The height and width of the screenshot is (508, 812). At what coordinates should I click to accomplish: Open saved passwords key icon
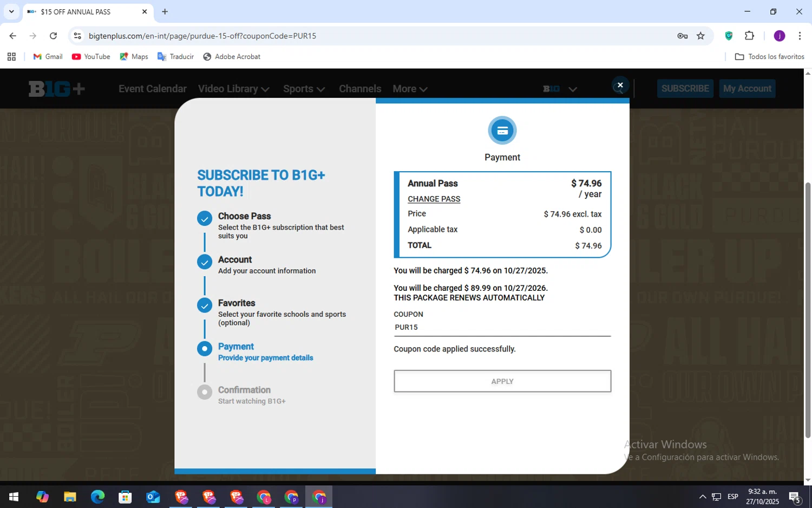(682, 36)
